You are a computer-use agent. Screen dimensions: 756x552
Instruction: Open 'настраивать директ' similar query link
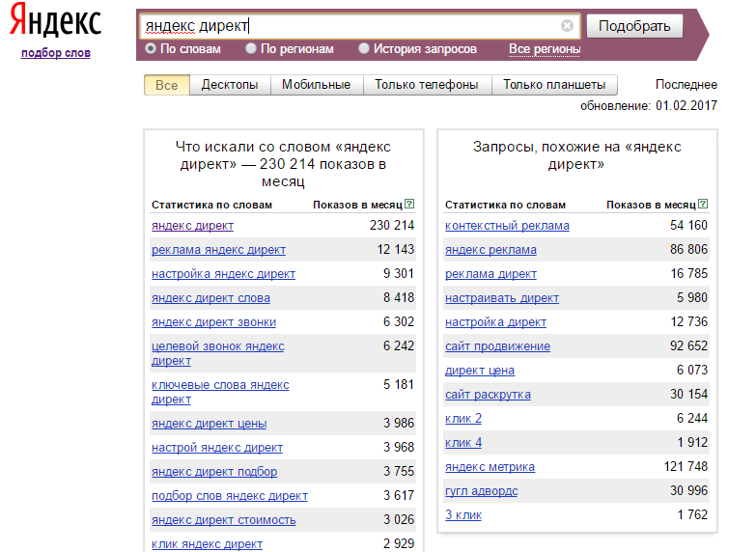click(x=502, y=298)
